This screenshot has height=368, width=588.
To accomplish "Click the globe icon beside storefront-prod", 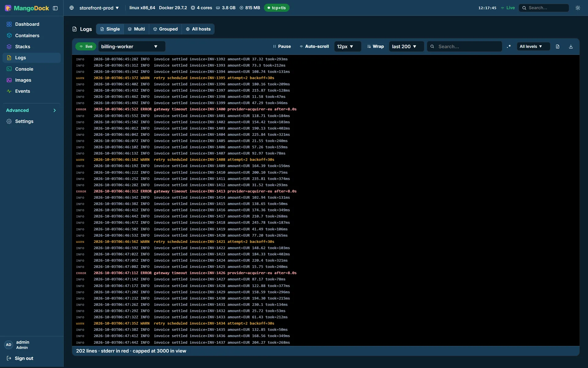I will (x=72, y=8).
